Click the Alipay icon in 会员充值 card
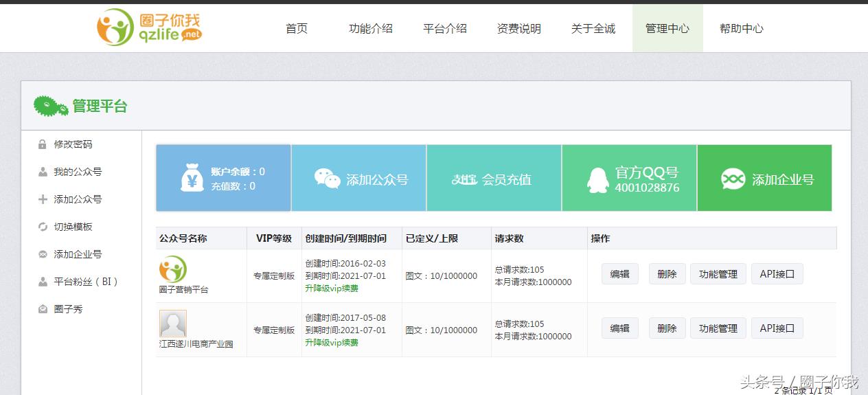The width and height of the screenshot is (868, 395). click(464, 179)
